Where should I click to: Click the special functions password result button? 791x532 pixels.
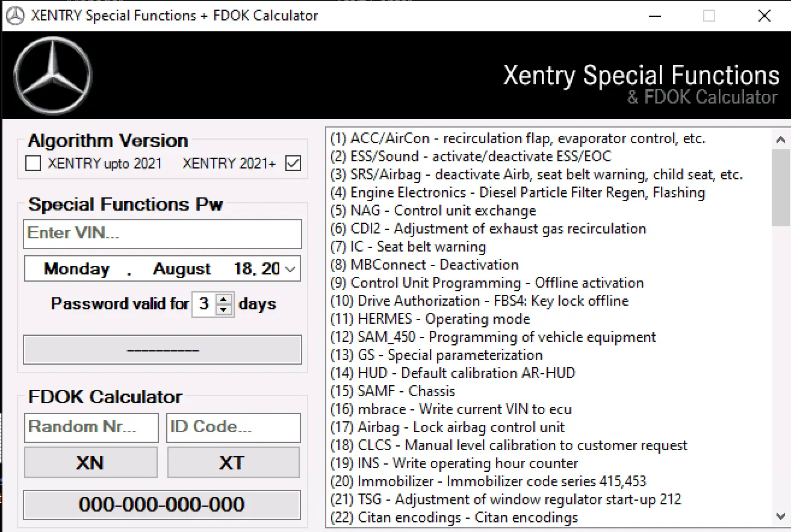click(x=163, y=350)
